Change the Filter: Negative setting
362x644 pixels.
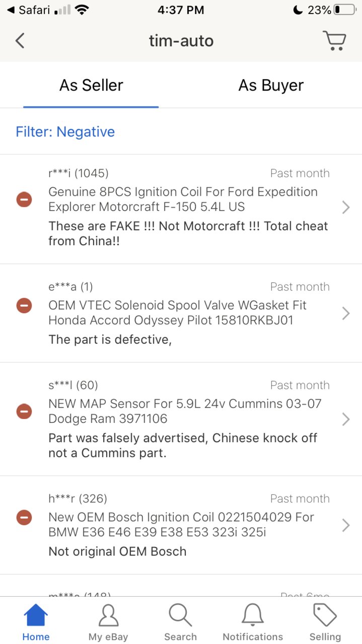tap(65, 132)
